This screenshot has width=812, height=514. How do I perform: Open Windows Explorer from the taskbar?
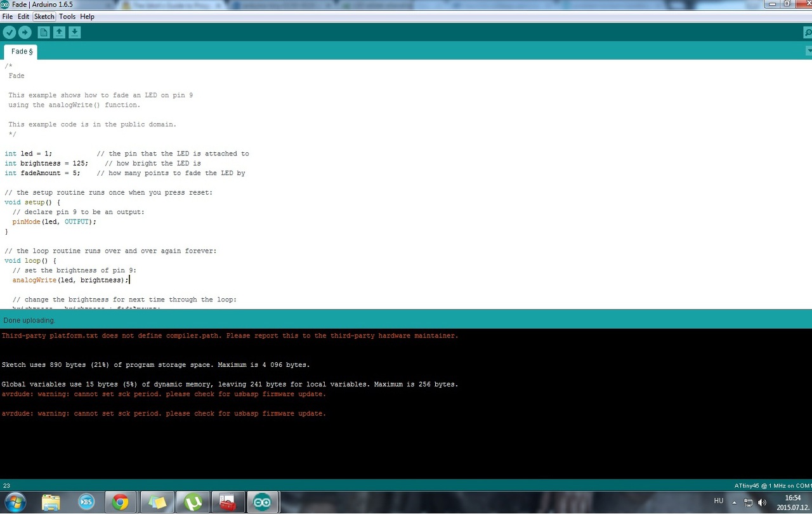pos(51,503)
